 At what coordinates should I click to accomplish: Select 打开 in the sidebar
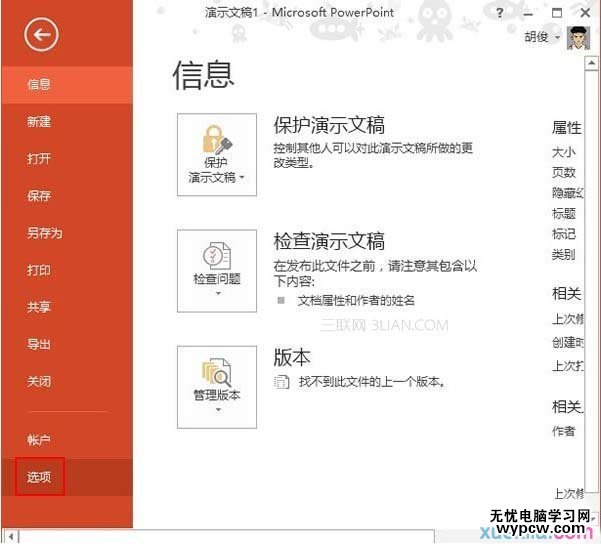67,159
